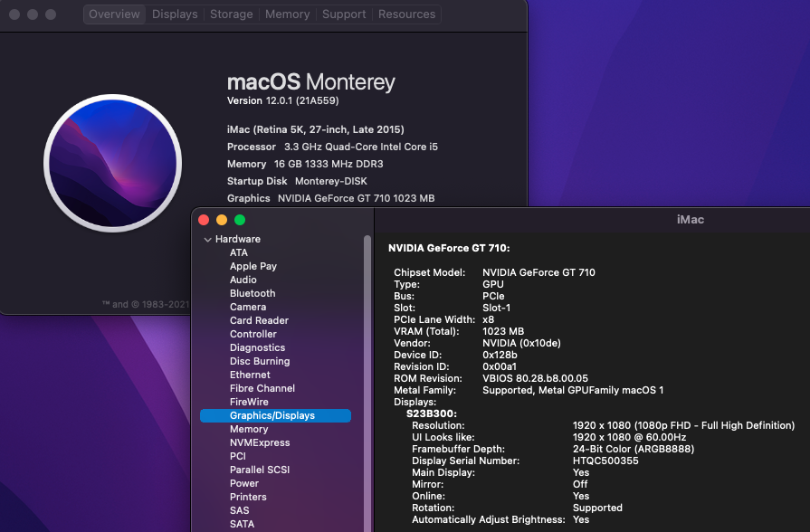
Task: Click the NVIDIA GeForce GT 710: heading
Action: click(449, 248)
